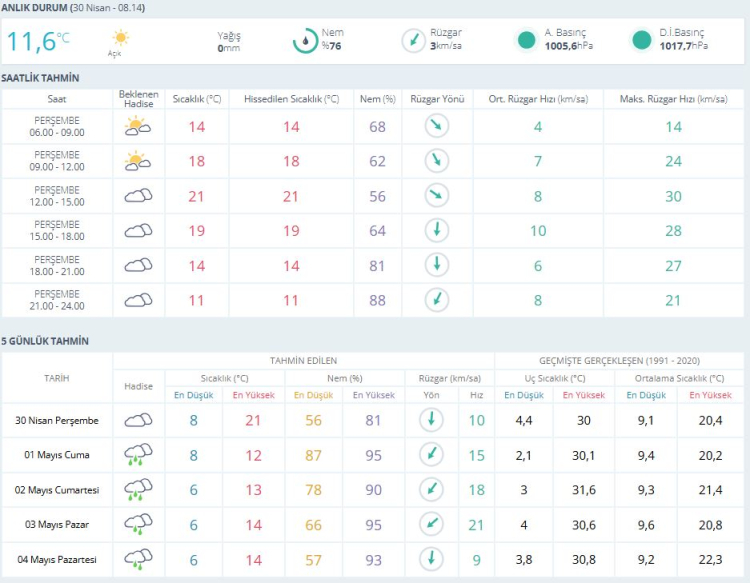Click the '04 Mayıs Pazartesi' date row label
Screen dimensions: 750x583
(x=57, y=558)
